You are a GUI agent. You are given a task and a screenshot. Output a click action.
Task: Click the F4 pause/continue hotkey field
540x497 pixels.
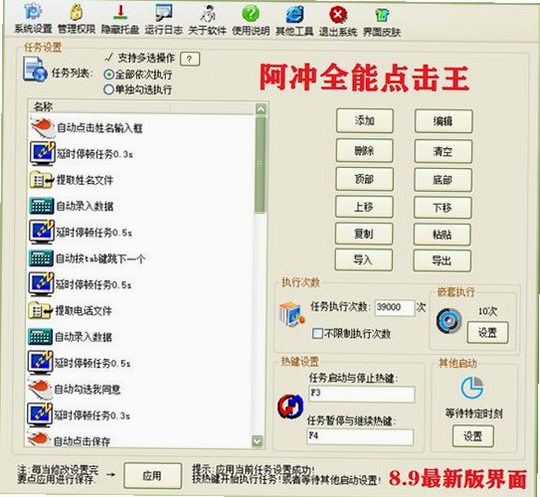point(360,437)
